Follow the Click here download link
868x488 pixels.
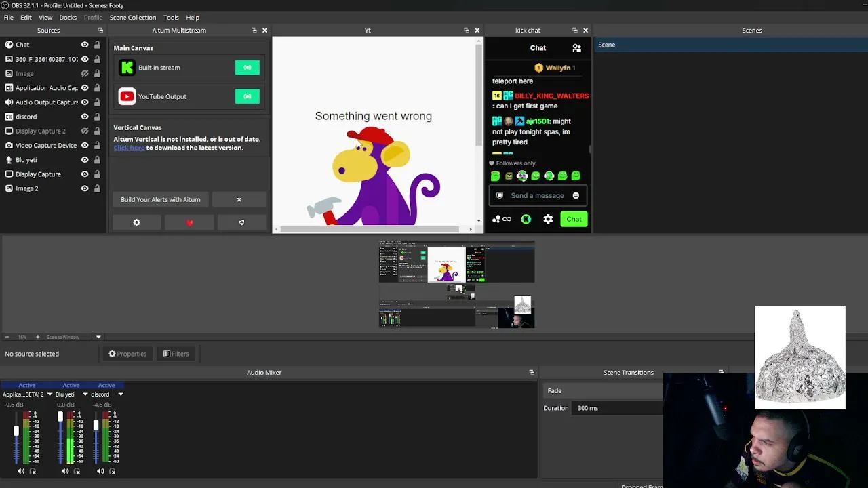pos(129,148)
